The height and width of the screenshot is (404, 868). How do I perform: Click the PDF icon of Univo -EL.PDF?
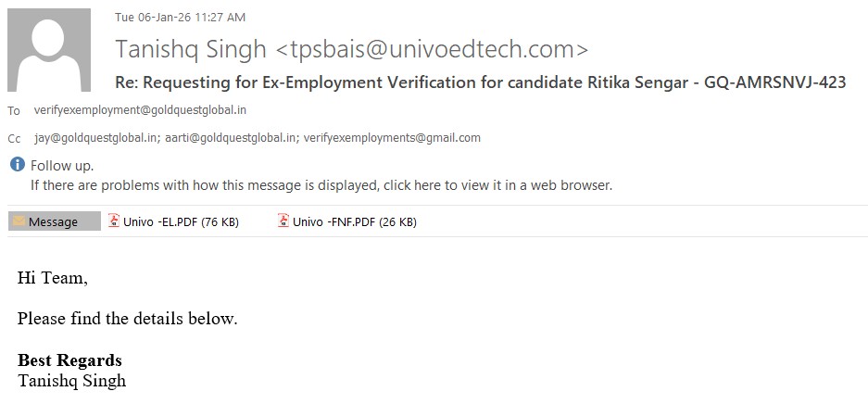(114, 221)
